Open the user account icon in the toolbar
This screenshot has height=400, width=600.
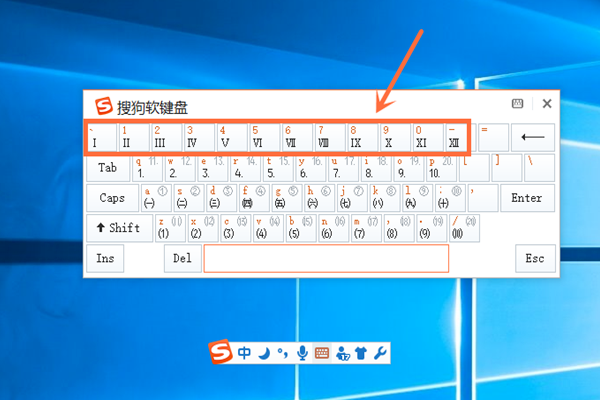coord(343,353)
